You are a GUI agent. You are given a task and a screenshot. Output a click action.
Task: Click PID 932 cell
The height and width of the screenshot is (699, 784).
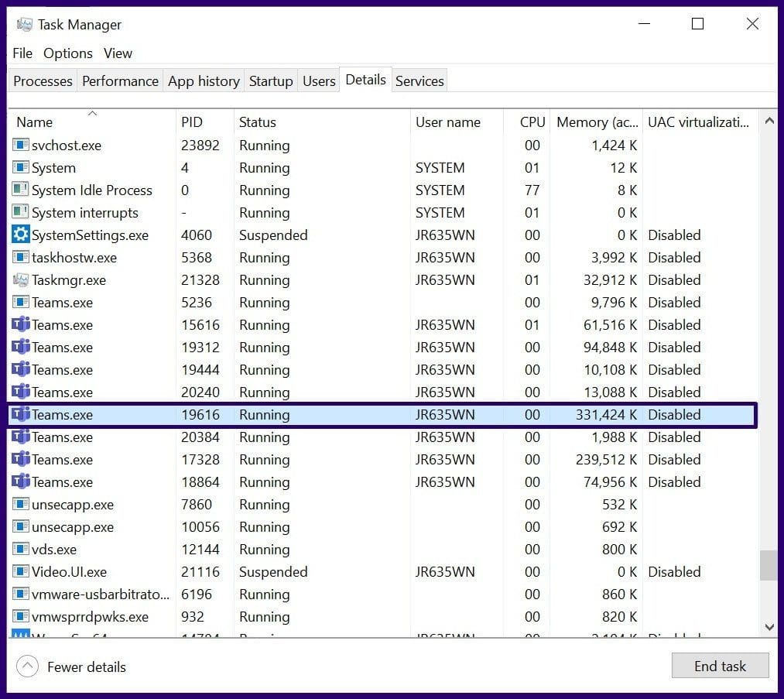click(x=192, y=616)
